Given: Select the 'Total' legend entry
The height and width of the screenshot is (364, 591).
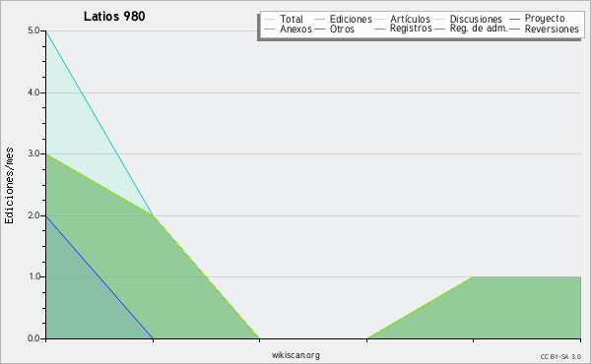Looking at the screenshot, I should point(284,19).
